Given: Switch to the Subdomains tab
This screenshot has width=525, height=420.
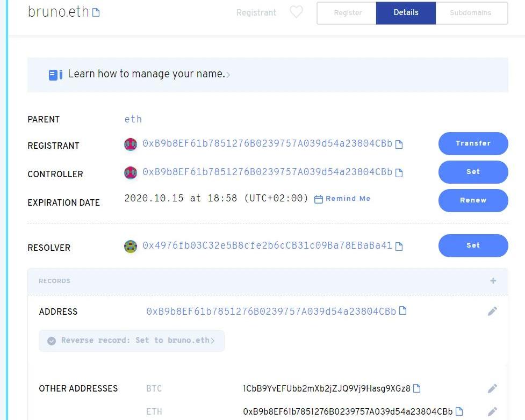Looking at the screenshot, I should tap(470, 13).
